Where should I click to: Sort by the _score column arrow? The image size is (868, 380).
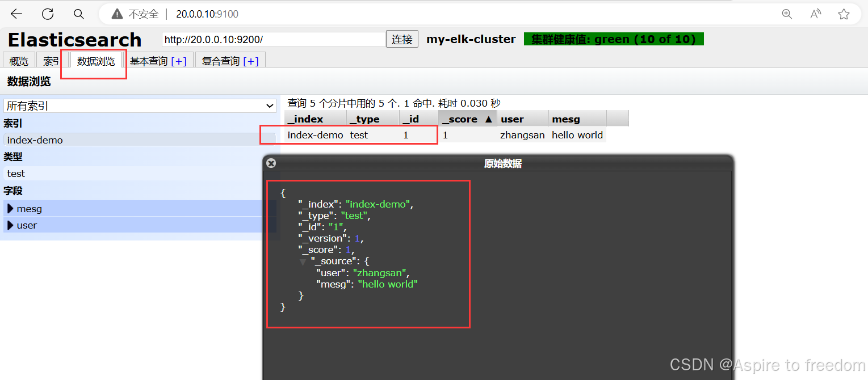click(488, 119)
